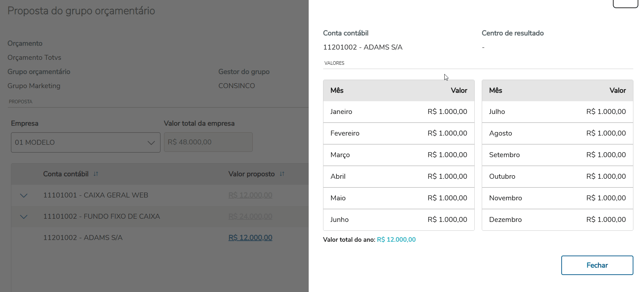Click the Setembro value R$ 1.000,00
This screenshot has height=292, width=644.
606,155
